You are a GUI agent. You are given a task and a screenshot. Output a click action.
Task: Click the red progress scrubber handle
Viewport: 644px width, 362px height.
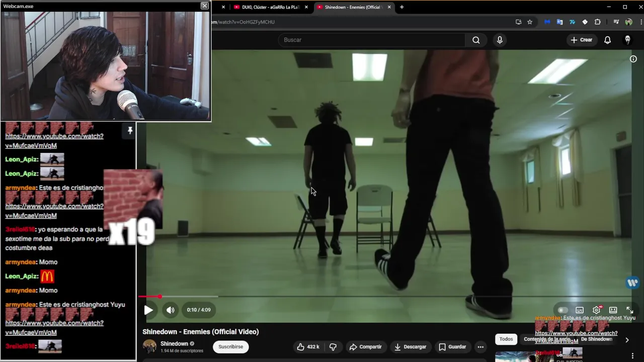click(x=159, y=297)
